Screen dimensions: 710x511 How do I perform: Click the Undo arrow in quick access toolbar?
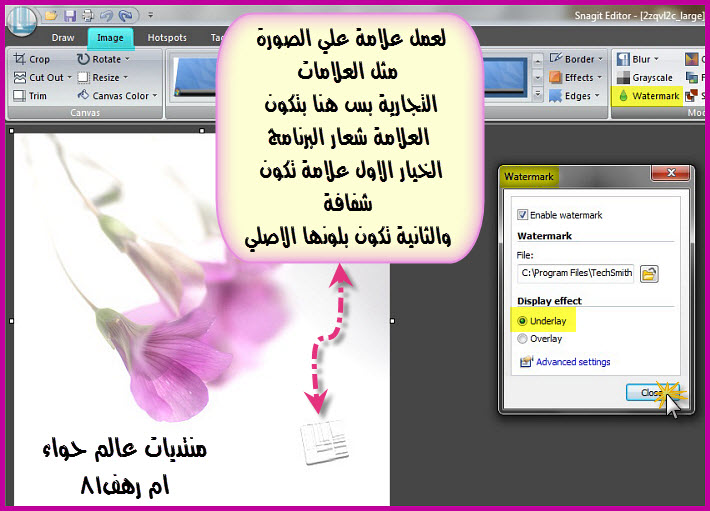108,15
